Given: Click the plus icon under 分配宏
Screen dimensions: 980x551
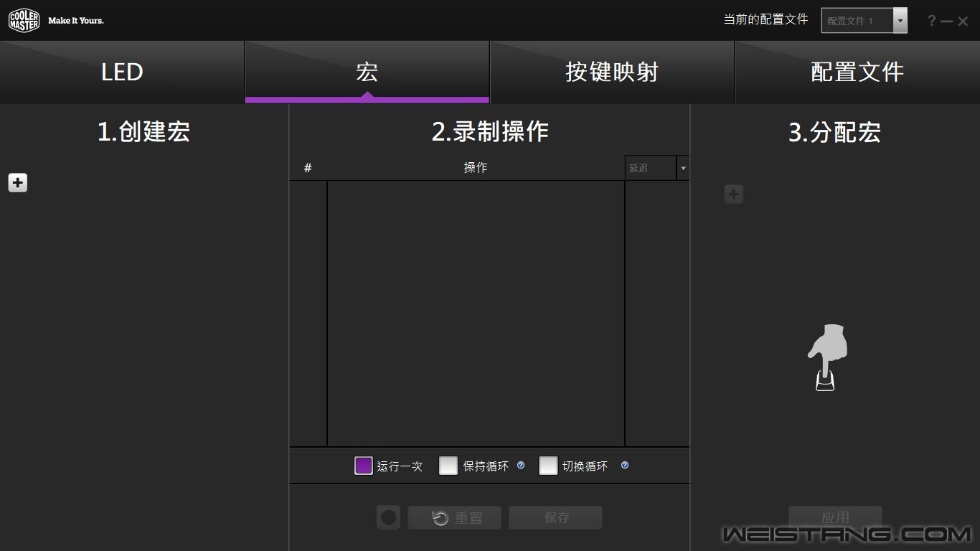Looking at the screenshot, I should point(733,194).
